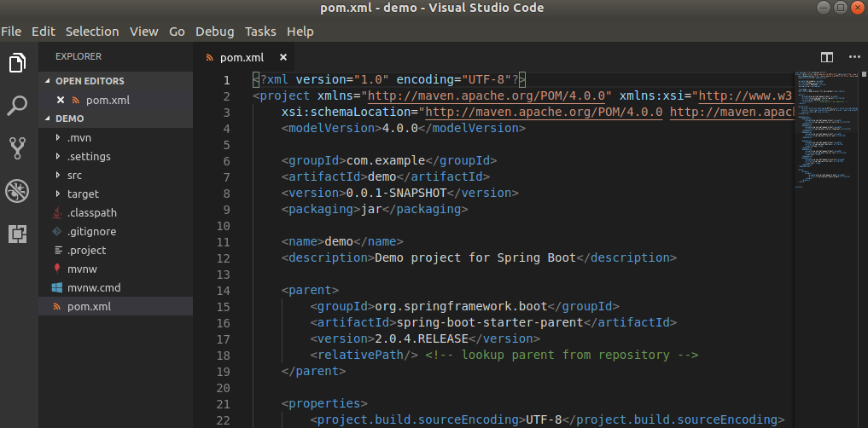Click 'com.example' groupId text

tap(385, 161)
